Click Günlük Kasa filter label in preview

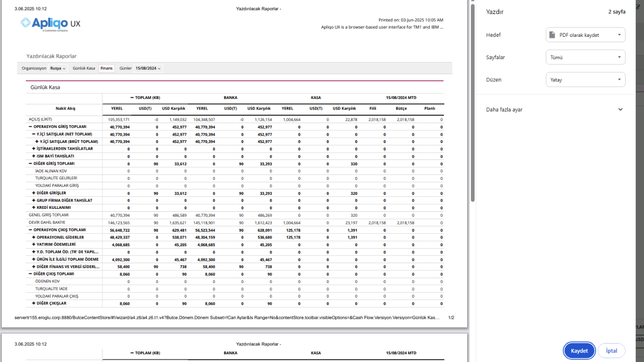point(84,68)
